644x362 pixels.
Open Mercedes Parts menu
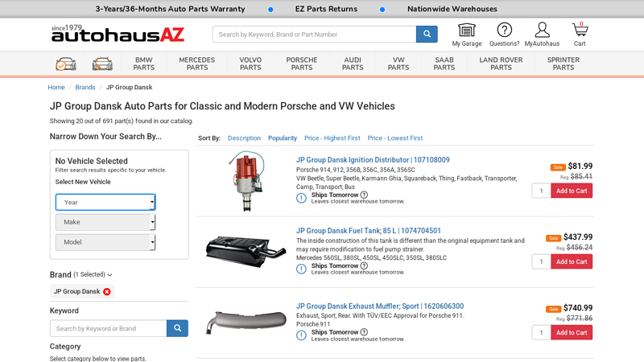[x=197, y=64]
